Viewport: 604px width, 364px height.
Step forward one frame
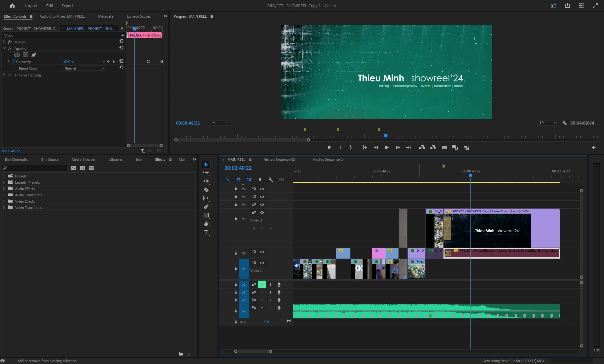click(x=398, y=148)
